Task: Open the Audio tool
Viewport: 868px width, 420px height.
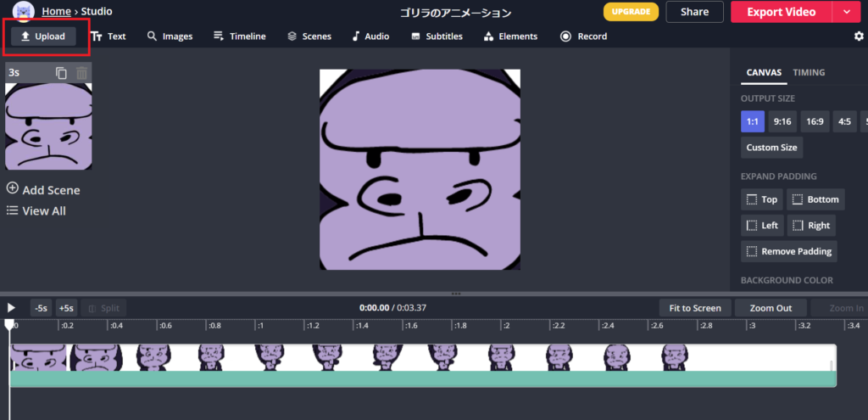Action: click(x=371, y=36)
